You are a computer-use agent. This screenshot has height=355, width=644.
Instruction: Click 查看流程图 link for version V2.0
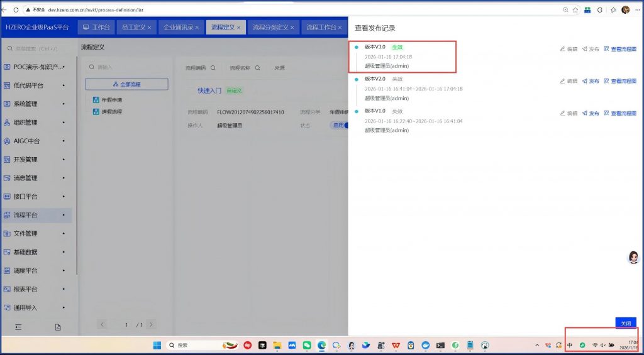click(619, 81)
